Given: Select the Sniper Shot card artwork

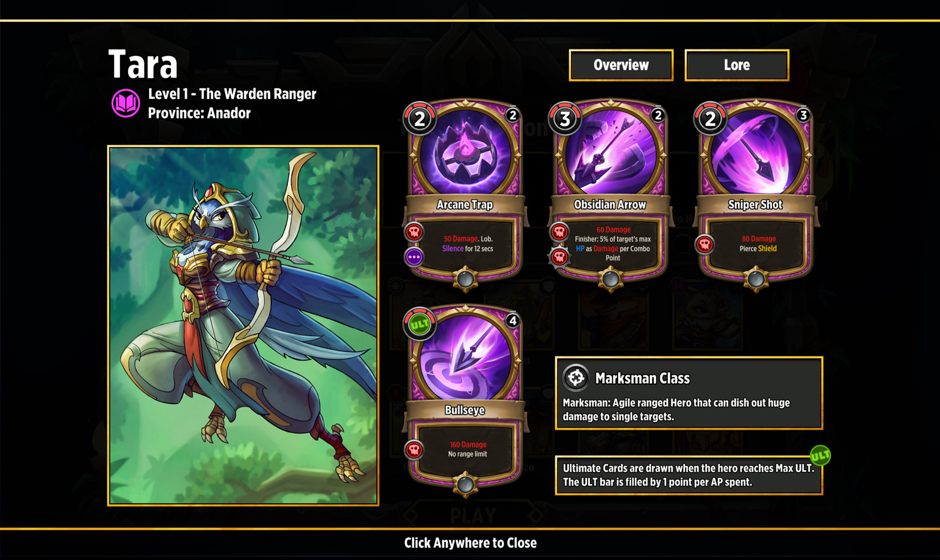Looking at the screenshot, I should pos(756,153).
